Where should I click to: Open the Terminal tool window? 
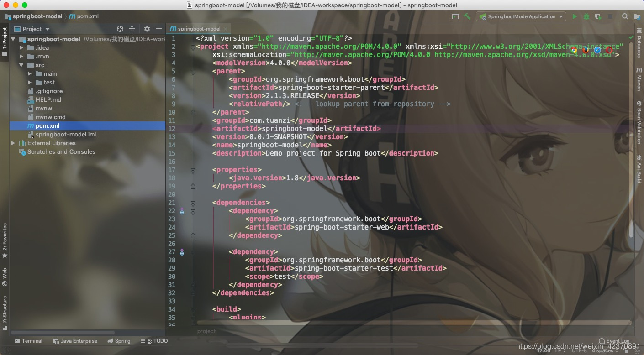(28, 341)
